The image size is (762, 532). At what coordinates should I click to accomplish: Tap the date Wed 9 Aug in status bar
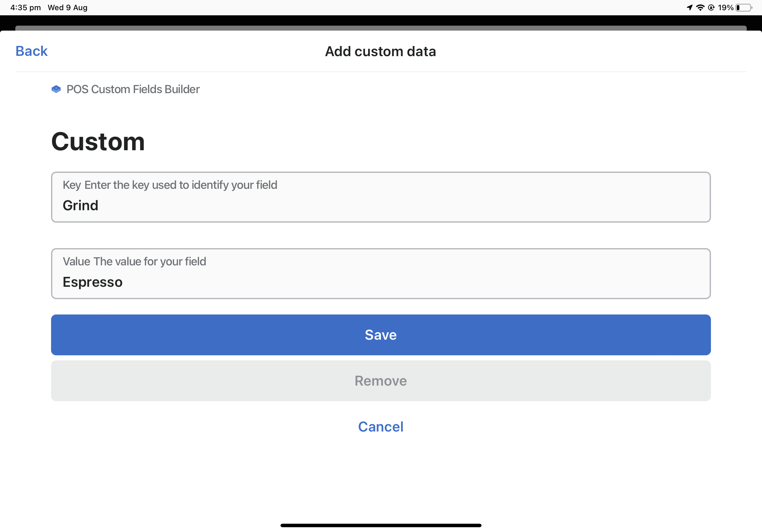(x=67, y=7)
